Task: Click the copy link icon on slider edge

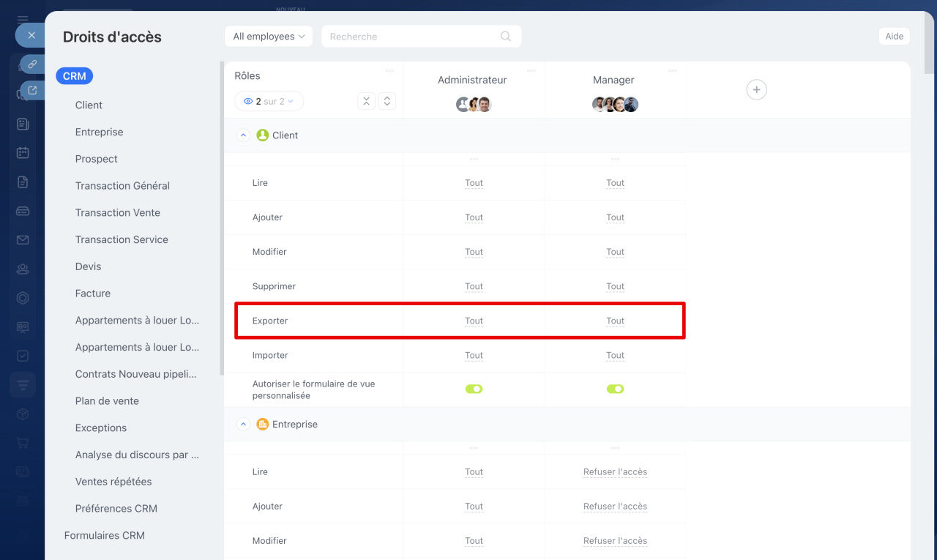Action: click(x=32, y=64)
